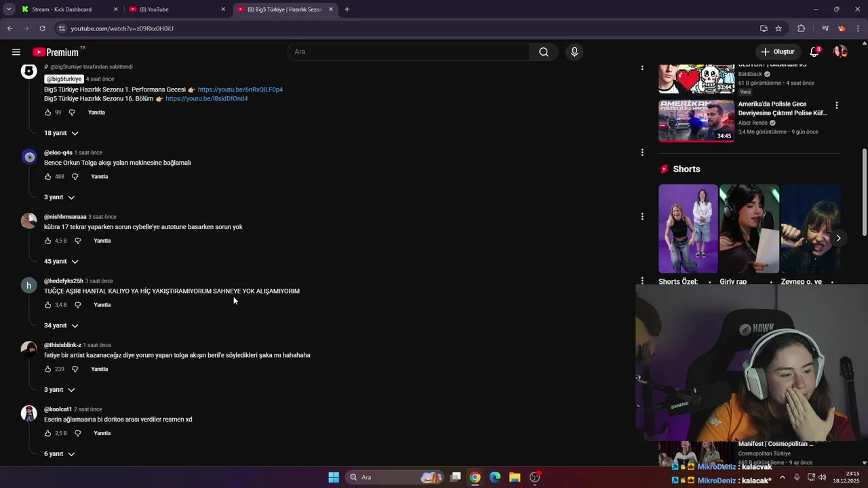The image size is (868, 488).
Task: Reply to @koolcat1 with Yanıtla
Action: click(x=102, y=433)
